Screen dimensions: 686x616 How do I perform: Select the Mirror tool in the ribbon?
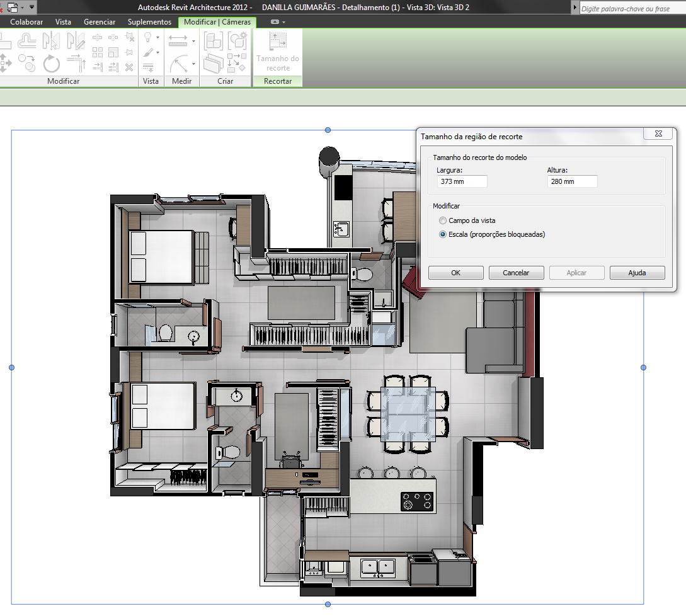click(x=51, y=40)
